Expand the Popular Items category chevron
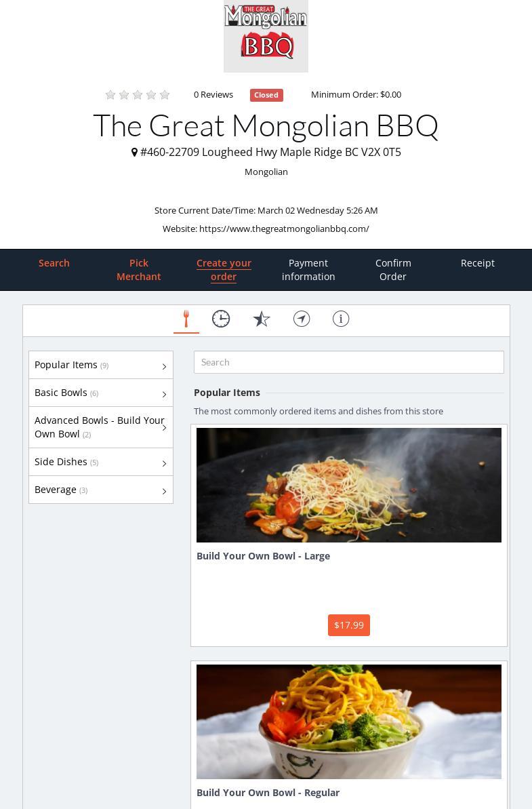532x809 pixels. pos(164,366)
